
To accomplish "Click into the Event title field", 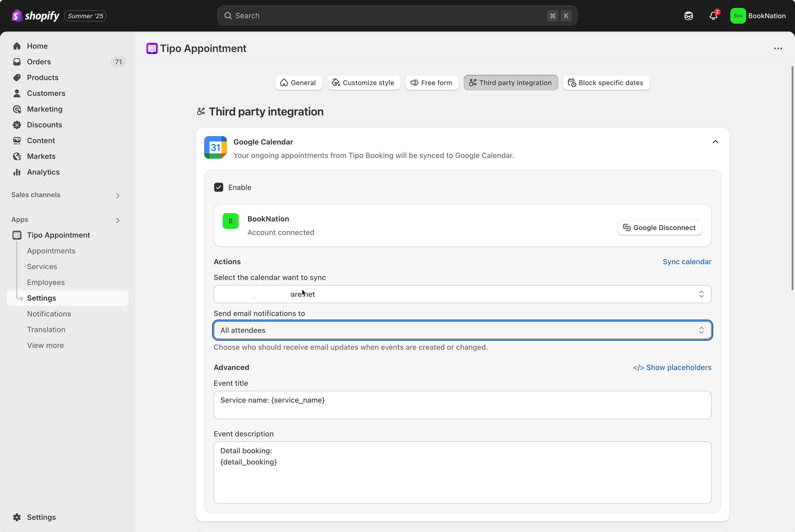I will [462, 405].
